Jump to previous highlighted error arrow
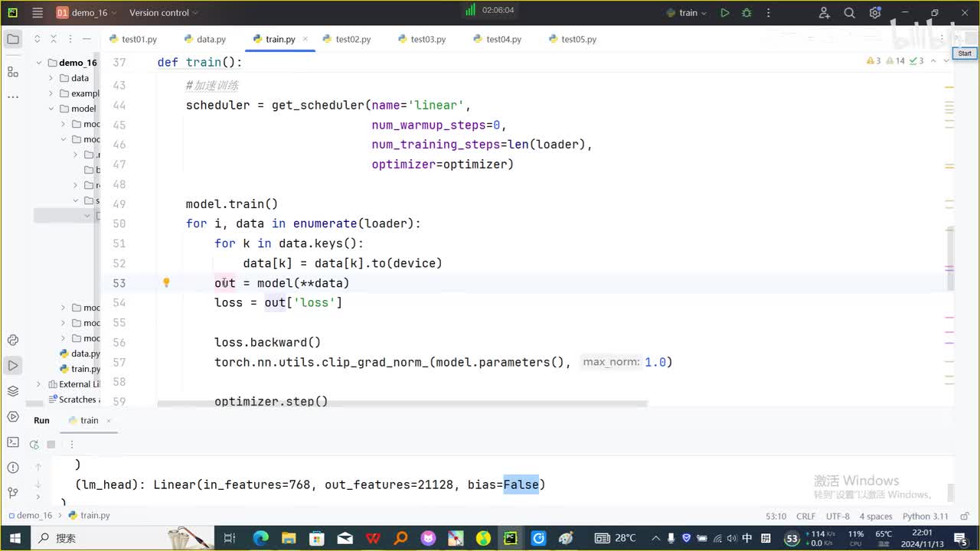This screenshot has width=980, height=551. tap(934, 60)
